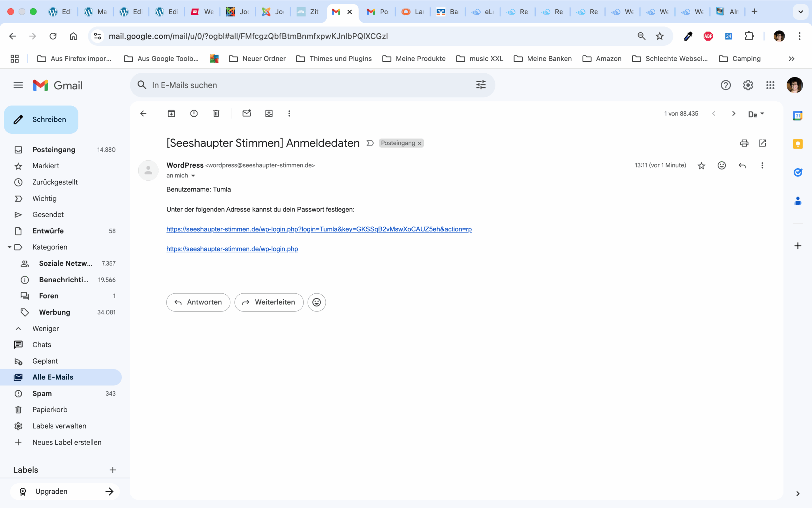The image size is (812, 508).
Task: Open Google Tasks side panel
Action: [x=798, y=172]
